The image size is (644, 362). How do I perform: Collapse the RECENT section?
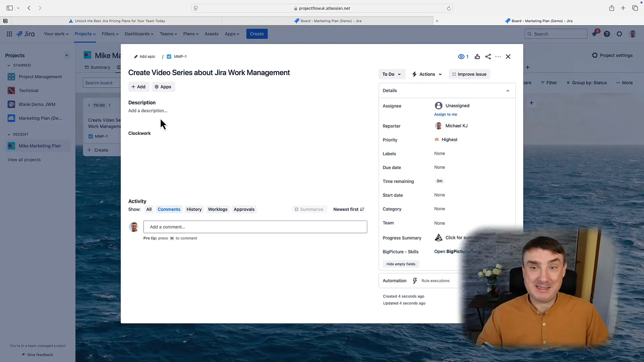click(9, 134)
